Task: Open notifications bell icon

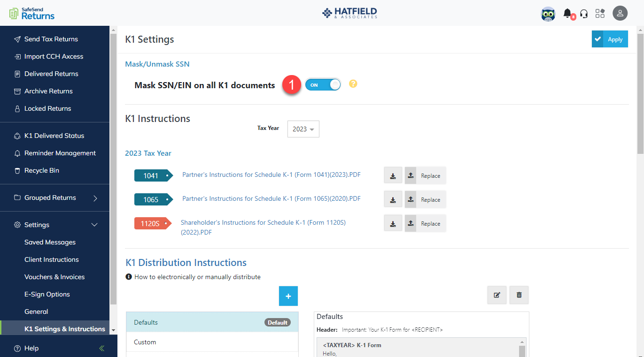Action: pos(568,13)
